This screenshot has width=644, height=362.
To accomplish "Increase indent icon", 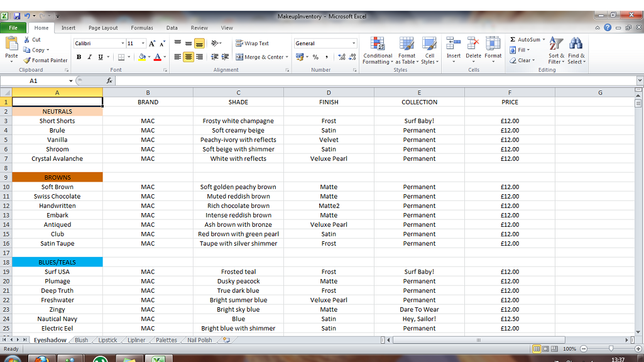I will click(x=225, y=57).
